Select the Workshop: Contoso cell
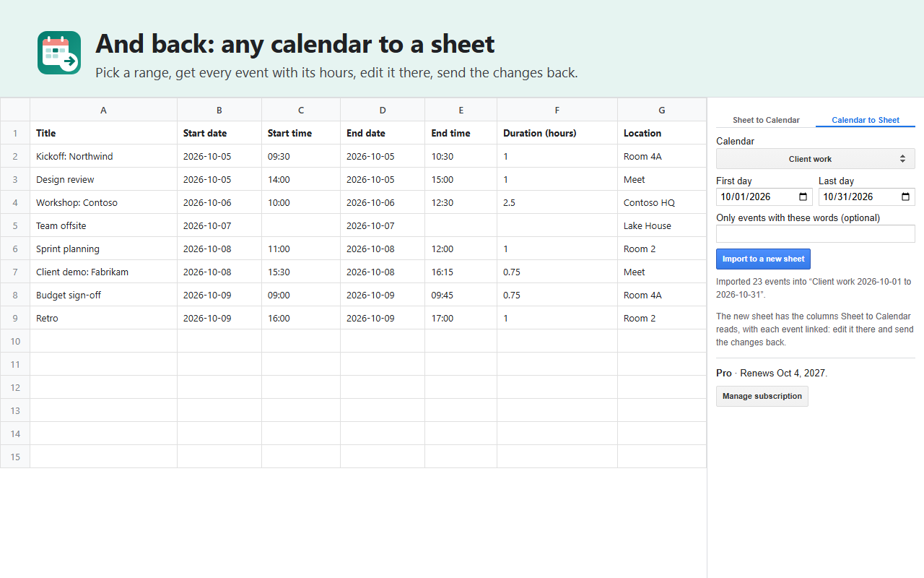924x578 pixels. 103,202
